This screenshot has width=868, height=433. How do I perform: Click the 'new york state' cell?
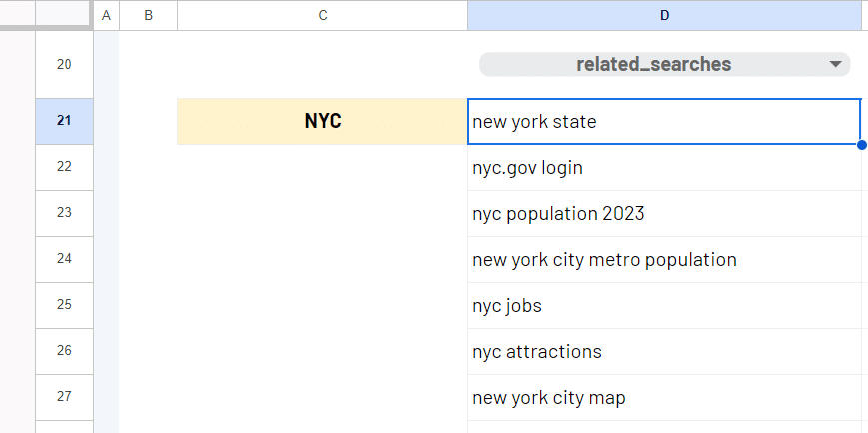click(663, 122)
